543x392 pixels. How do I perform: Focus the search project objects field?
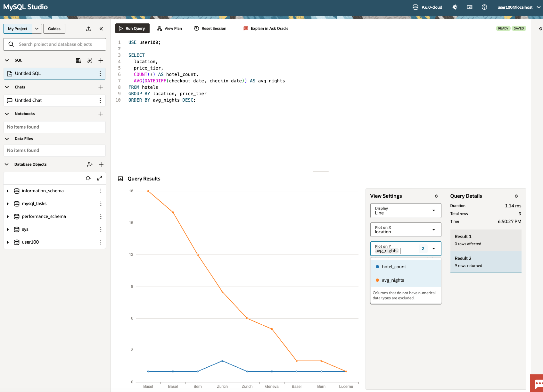(54, 44)
